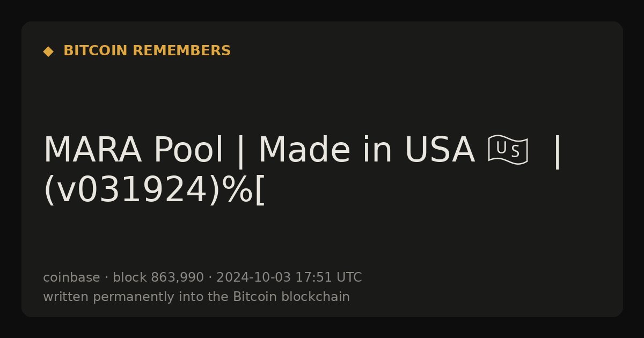Click the 2024-10-03 date
This screenshot has width=644, height=338.
tap(254, 278)
